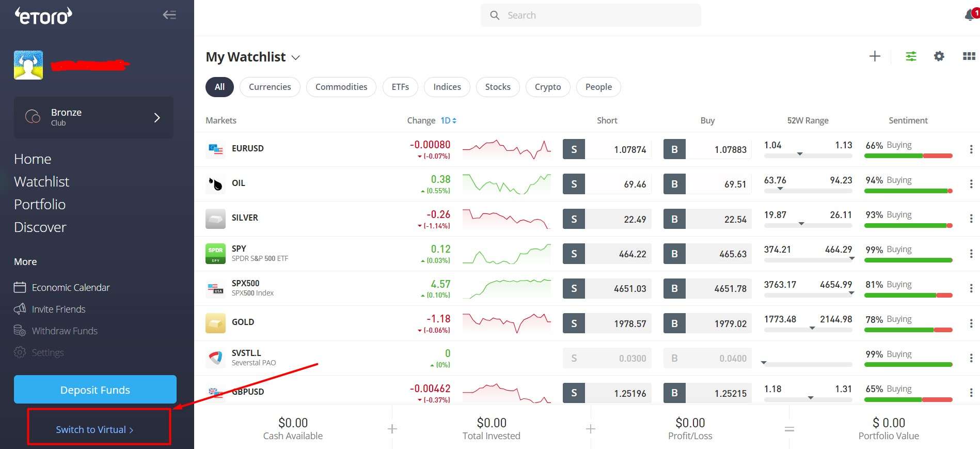The height and width of the screenshot is (449, 980).
Task: Switch to grid view layout
Action: [969, 56]
